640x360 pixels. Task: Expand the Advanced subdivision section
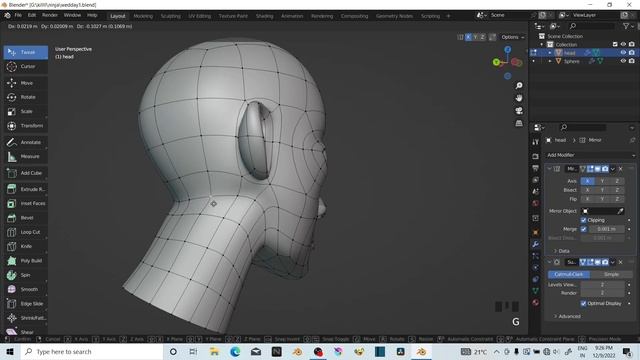point(567,316)
